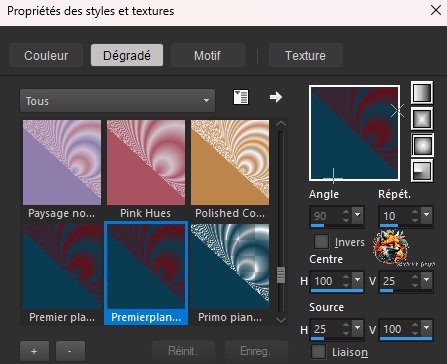
Task: Select the Polished Co... gradient thumbnail
Action: (x=230, y=162)
